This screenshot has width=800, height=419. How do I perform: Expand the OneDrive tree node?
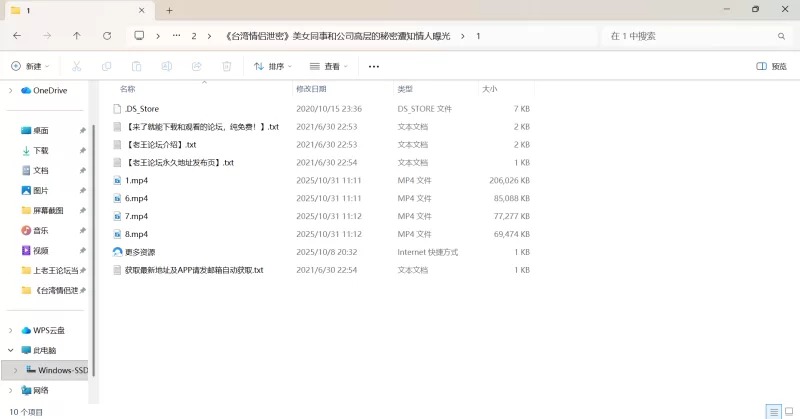pyautogui.click(x=10, y=90)
